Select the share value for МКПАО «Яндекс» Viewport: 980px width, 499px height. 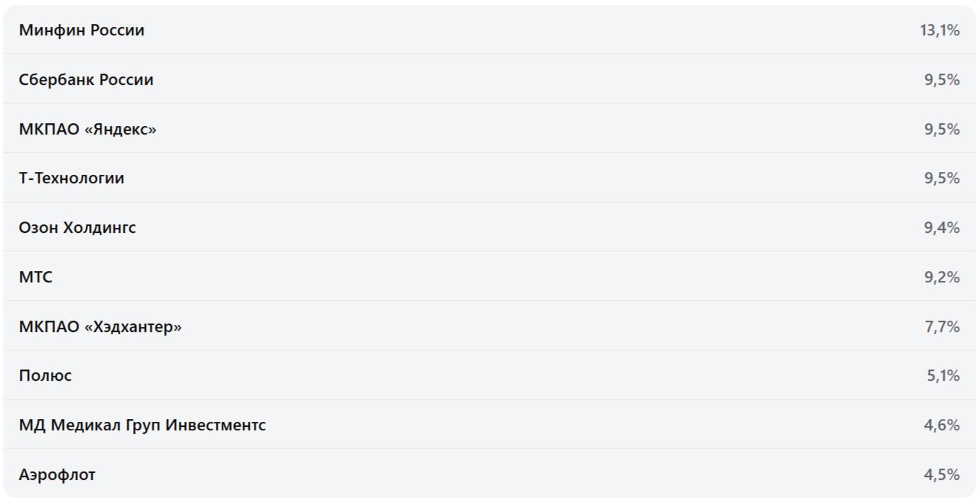[942, 129]
